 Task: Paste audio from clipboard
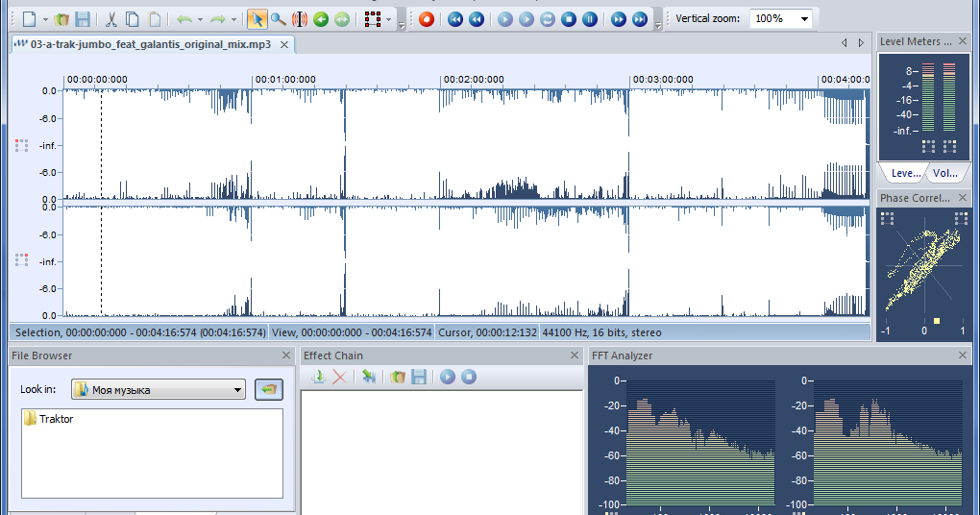click(155, 19)
